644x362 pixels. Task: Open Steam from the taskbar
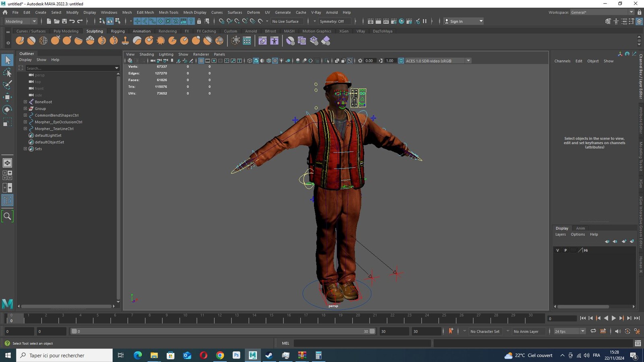pos(269,355)
